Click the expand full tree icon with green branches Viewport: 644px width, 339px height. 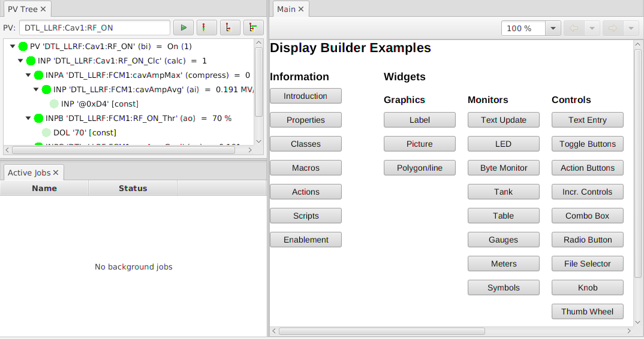(254, 28)
